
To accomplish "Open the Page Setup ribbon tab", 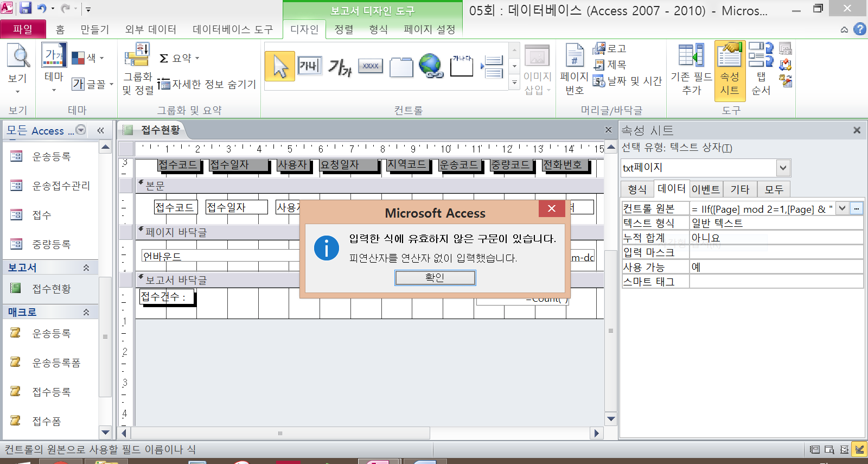I will coord(429,29).
